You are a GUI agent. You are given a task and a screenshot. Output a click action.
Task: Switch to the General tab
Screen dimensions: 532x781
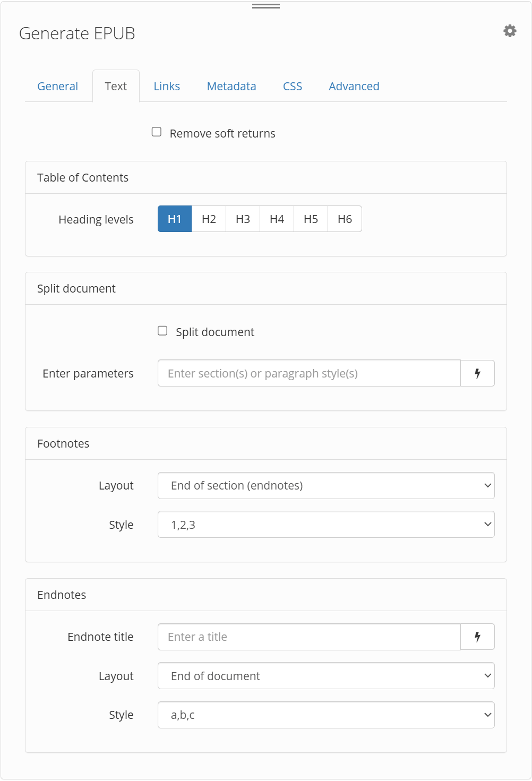pyautogui.click(x=57, y=86)
